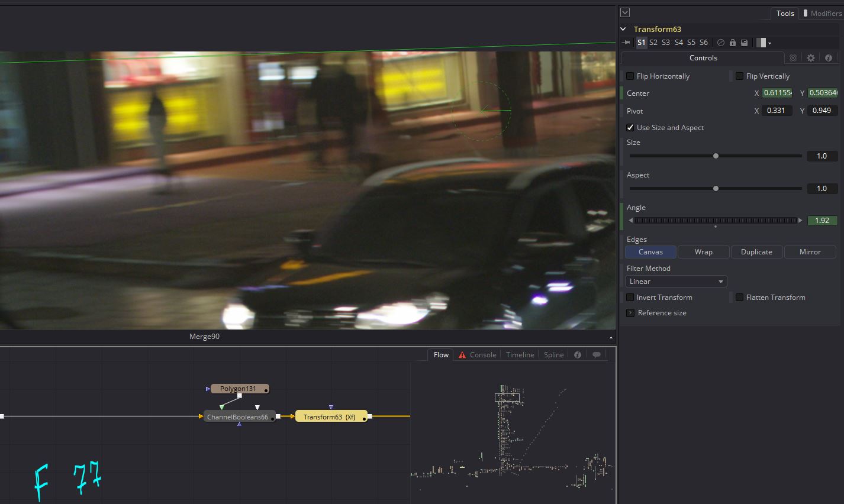Image resolution: width=844 pixels, height=504 pixels.
Task: Switch to settings slot S6
Action: coord(704,43)
